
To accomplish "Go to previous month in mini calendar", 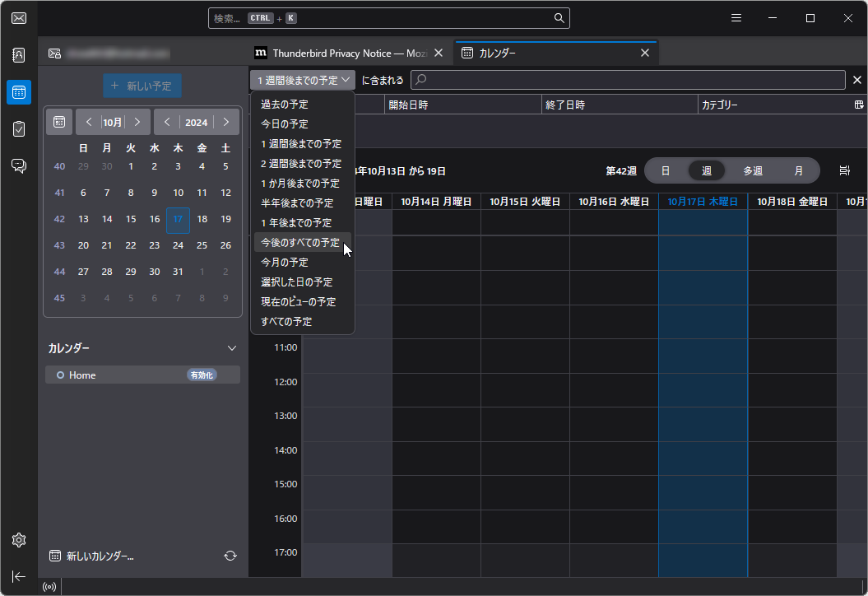I will [x=89, y=122].
